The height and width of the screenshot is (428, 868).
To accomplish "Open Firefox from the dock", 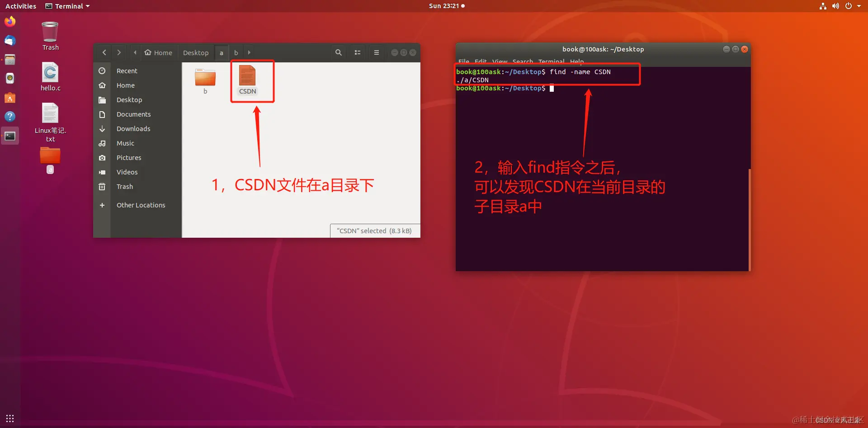I will point(10,21).
